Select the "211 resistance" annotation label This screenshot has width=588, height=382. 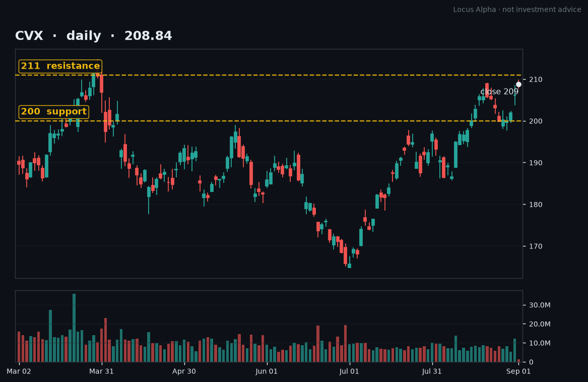pyautogui.click(x=60, y=66)
